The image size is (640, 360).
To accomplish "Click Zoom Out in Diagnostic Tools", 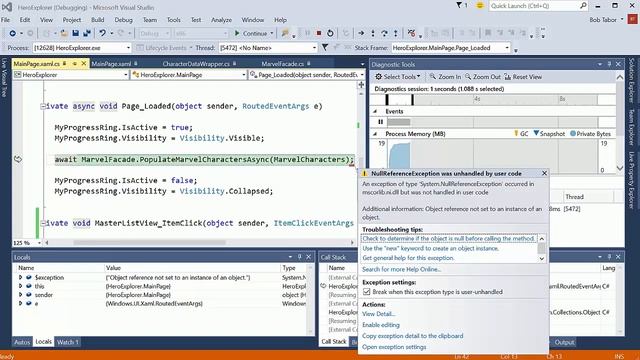I will [x=483, y=77].
